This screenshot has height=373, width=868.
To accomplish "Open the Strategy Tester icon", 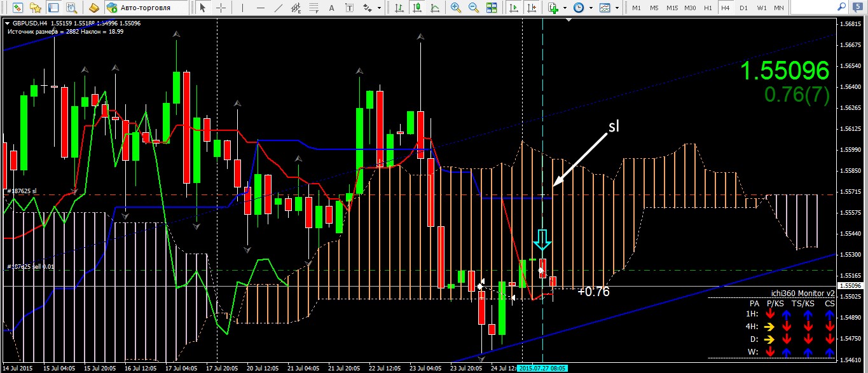I will coord(72,8).
